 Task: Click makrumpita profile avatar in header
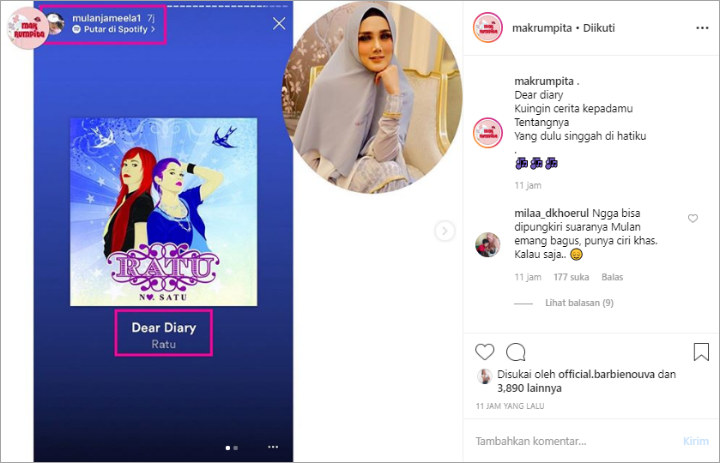point(488,28)
